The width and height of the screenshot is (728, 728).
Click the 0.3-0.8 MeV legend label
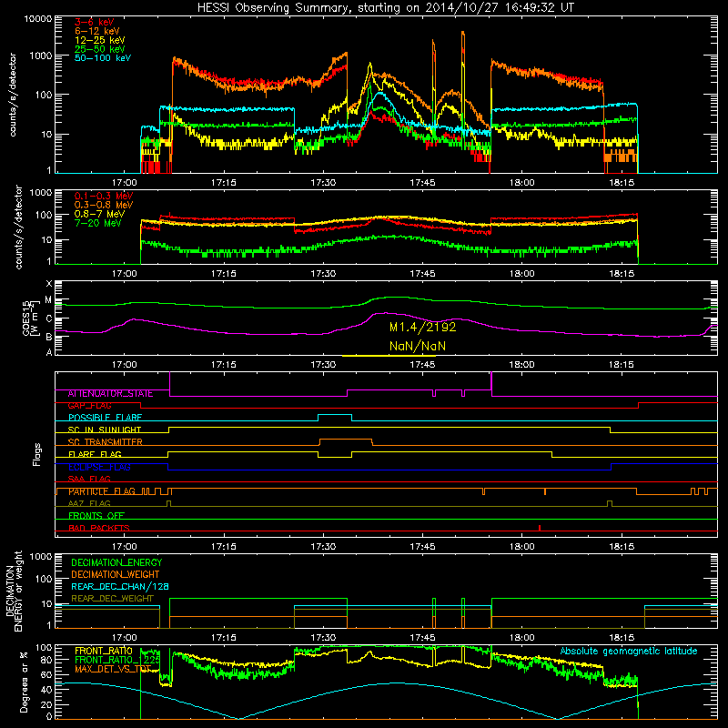[104, 205]
